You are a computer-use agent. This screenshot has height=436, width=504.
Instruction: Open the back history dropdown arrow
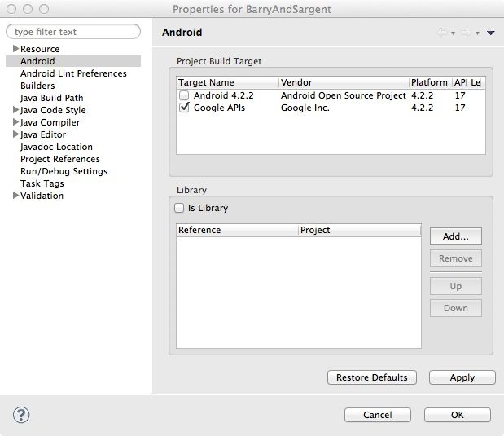click(453, 33)
